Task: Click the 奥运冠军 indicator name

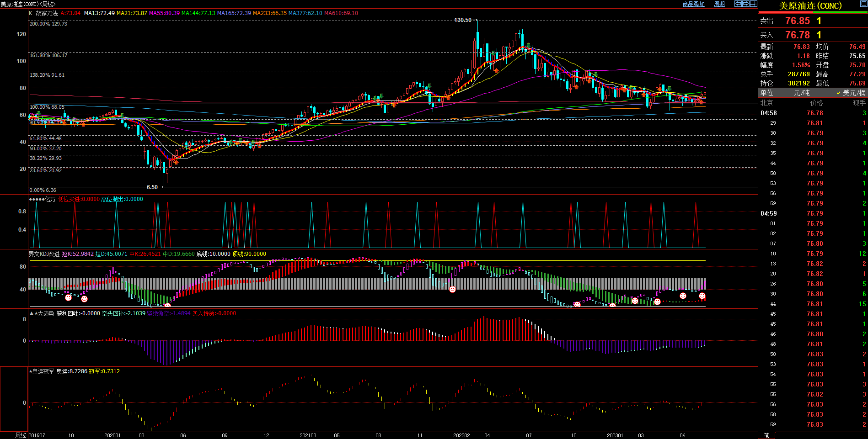Action: pos(43,371)
